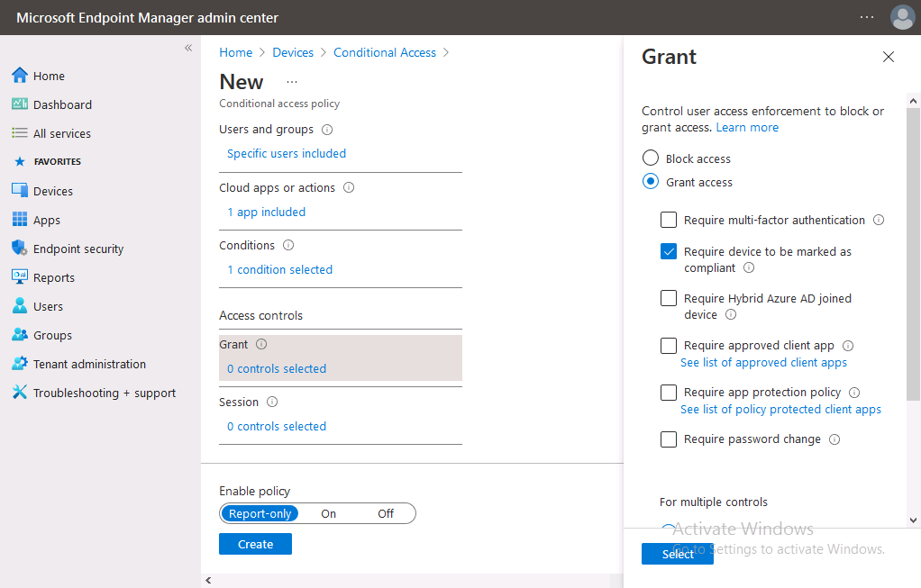921x588 pixels.
Task: Click info icon for Require approved client app
Action: click(848, 346)
